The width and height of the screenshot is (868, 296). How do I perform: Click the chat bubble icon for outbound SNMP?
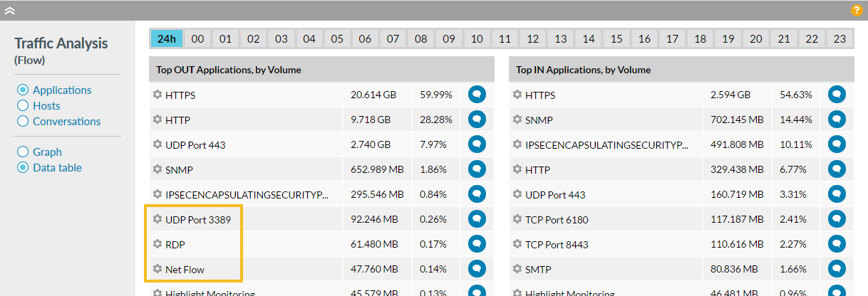tap(477, 169)
